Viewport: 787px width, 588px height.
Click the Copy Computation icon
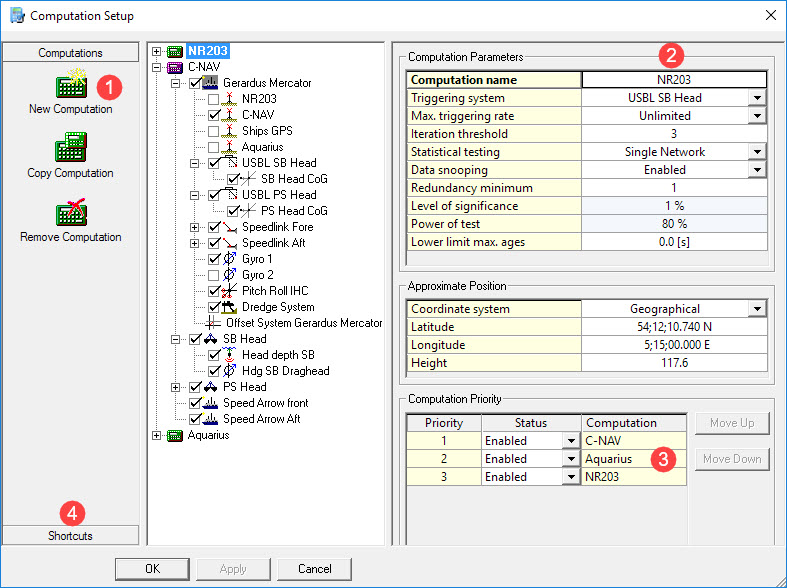pos(70,149)
